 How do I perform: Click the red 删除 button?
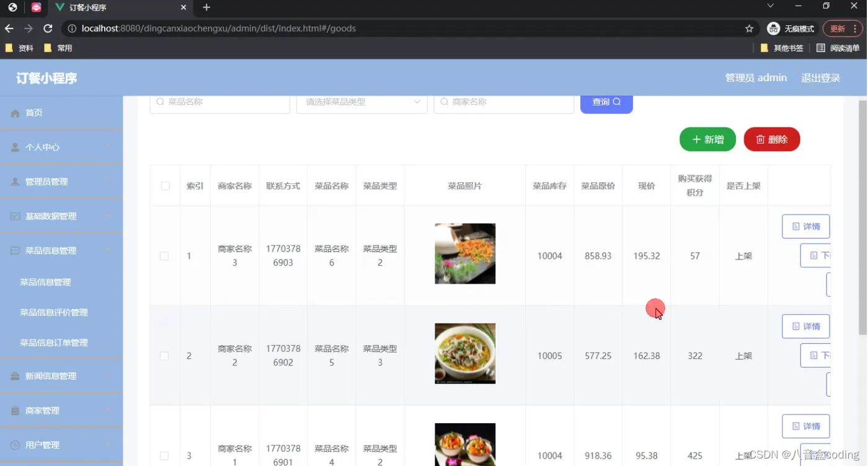[x=772, y=139]
